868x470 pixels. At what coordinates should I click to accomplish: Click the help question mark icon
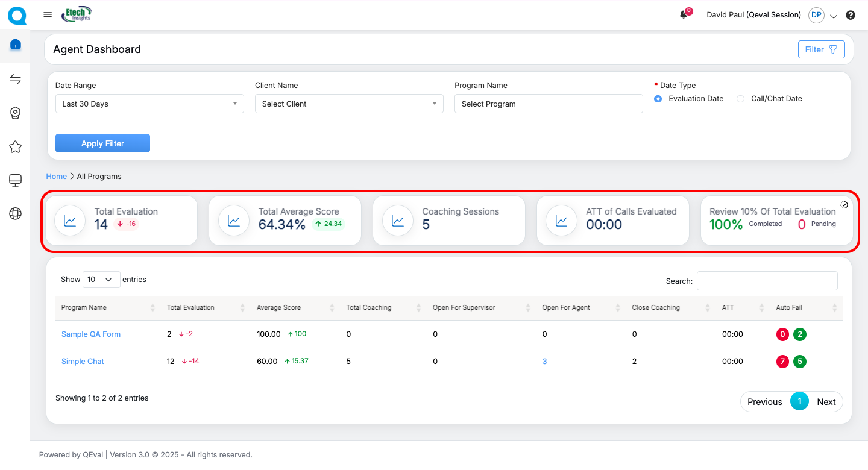(851, 15)
